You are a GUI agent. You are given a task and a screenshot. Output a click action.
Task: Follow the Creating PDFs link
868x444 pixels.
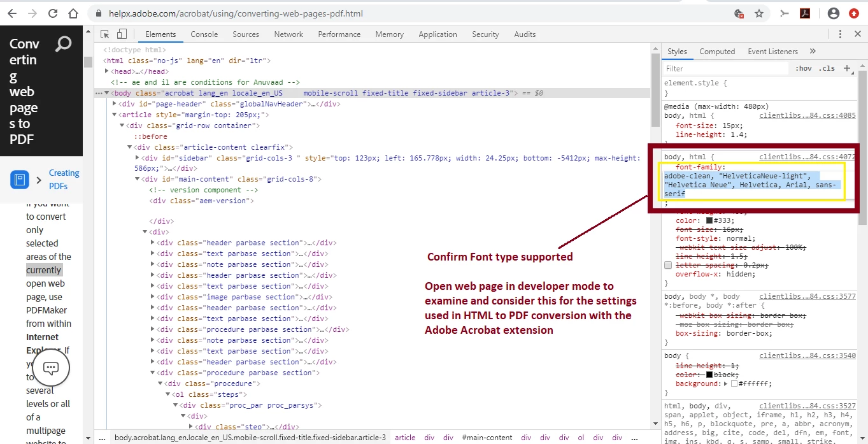click(64, 180)
